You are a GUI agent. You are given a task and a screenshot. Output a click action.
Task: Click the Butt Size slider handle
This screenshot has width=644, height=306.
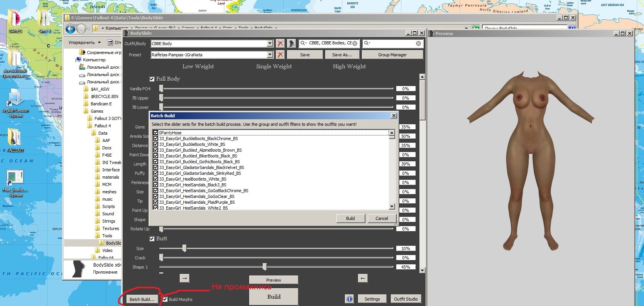point(184,249)
